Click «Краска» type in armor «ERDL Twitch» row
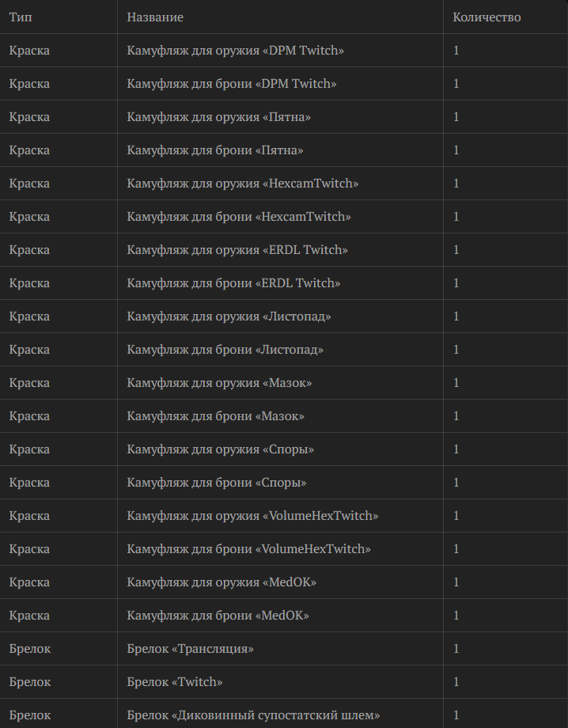Image resolution: width=568 pixels, height=728 pixels. (x=59, y=282)
